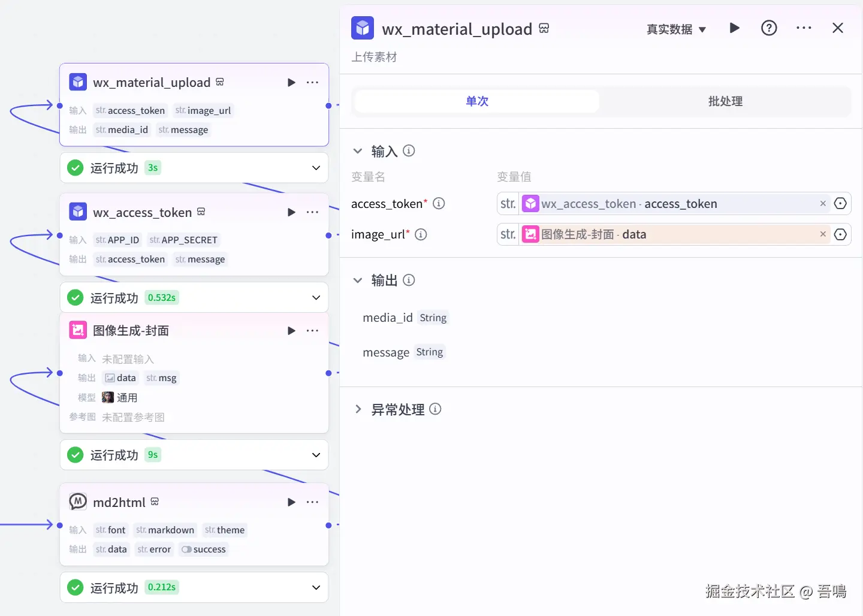Click data output tag on 图像生成-封面 node

pyautogui.click(x=120, y=378)
